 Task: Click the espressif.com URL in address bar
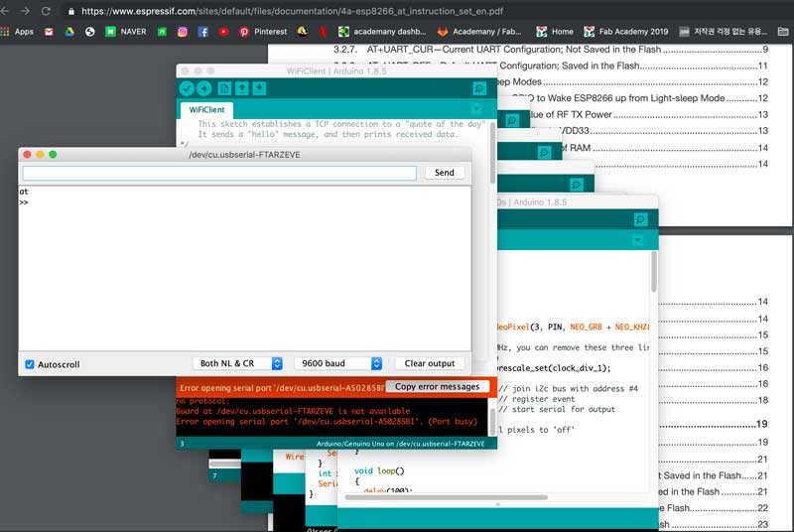pos(292,11)
